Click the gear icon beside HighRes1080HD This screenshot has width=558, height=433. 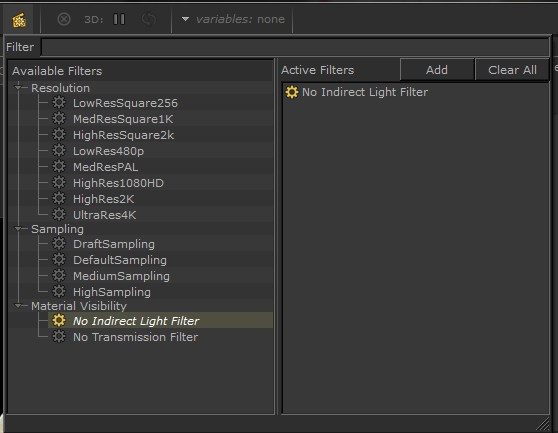pos(59,183)
